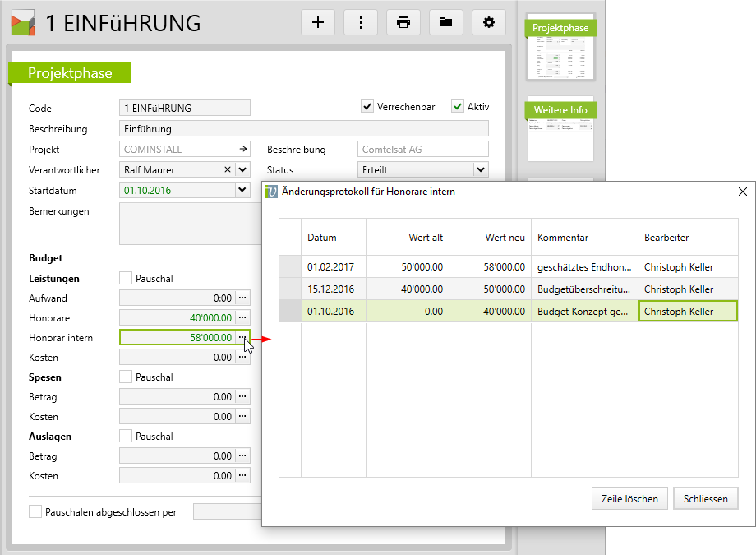Expand the Verantwortlicher dropdown list
Screen dimensions: 756x555
click(242, 169)
